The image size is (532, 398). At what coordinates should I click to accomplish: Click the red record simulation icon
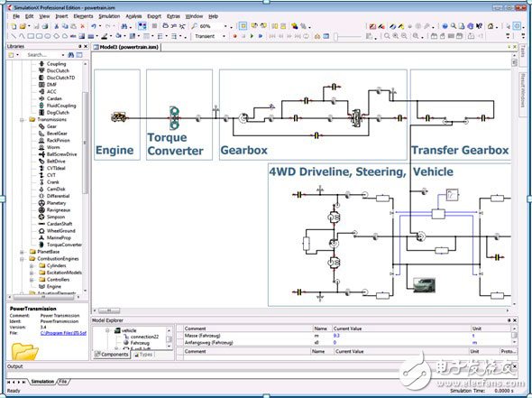[234, 36]
